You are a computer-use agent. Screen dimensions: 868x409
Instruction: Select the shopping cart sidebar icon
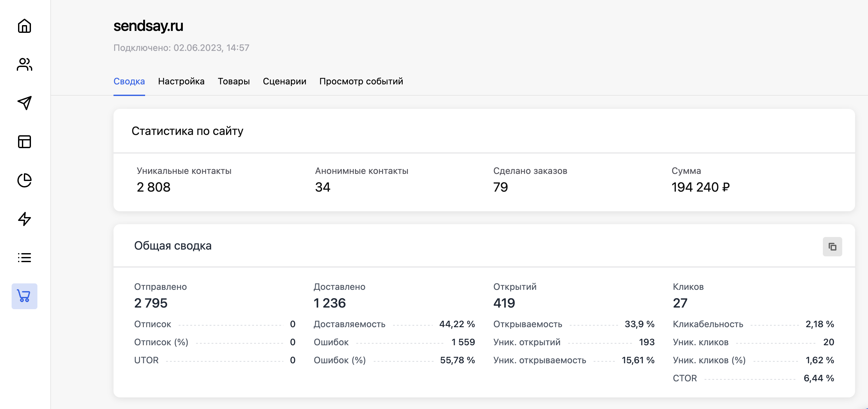point(24,296)
